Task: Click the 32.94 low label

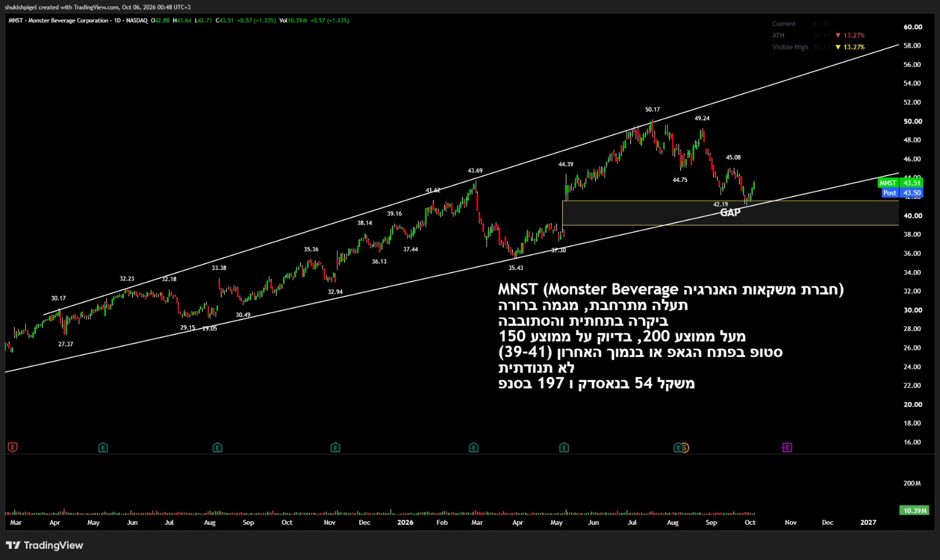Action: [x=335, y=292]
